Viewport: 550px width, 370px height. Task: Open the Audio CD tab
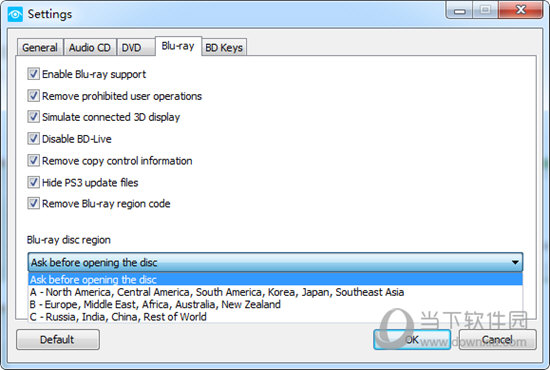(x=90, y=47)
